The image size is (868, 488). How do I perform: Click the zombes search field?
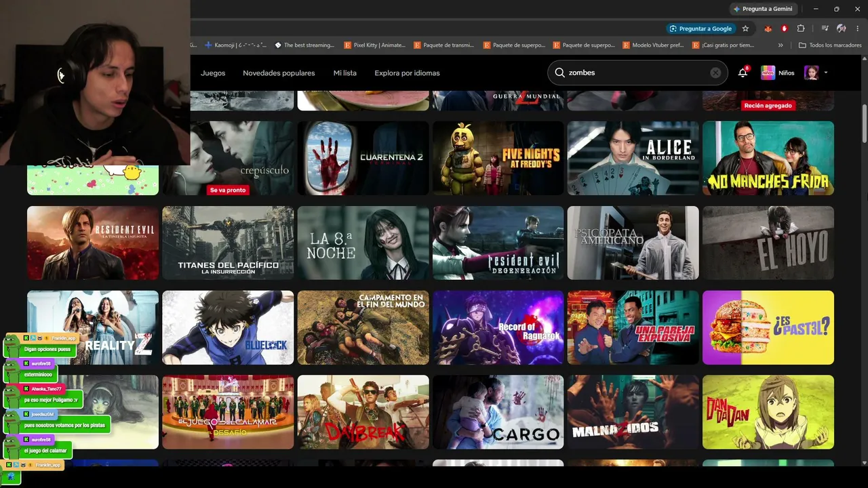click(x=637, y=73)
